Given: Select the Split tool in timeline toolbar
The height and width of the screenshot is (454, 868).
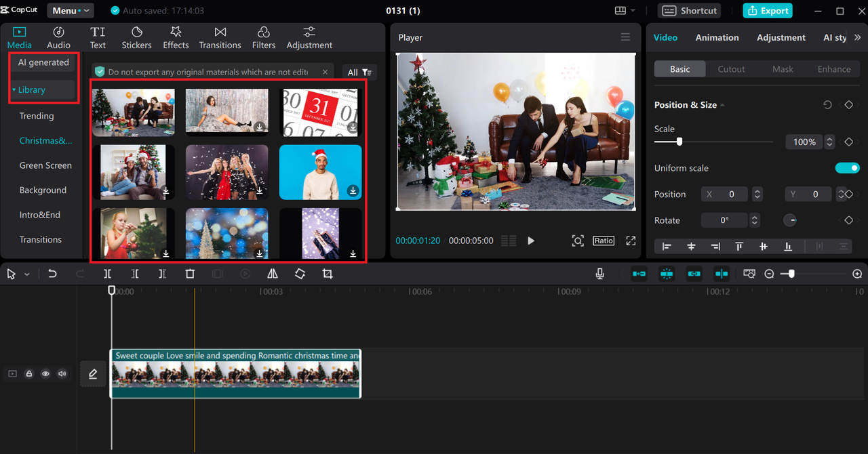Looking at the screenshot, I should 108,274.
